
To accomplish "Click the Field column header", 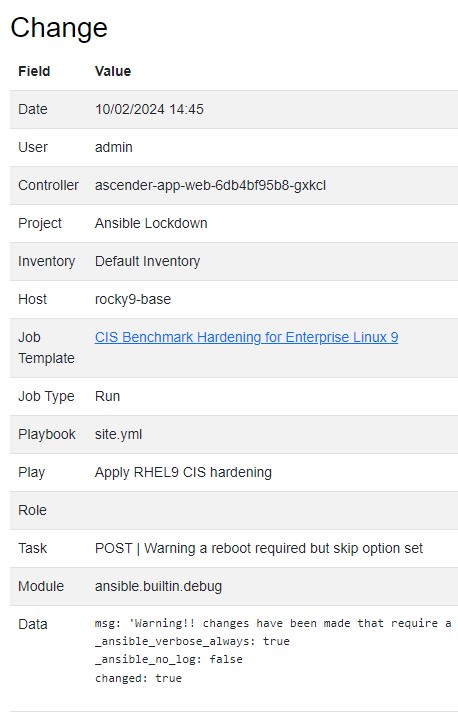I will point(34,71).
